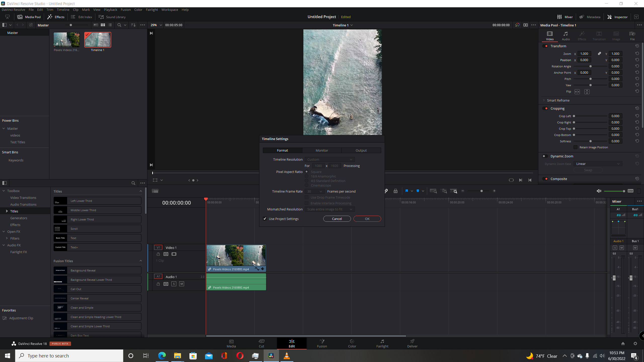This screenshot has height=362, width=644.
Task: Switch media pool to list view
Action: click(x=110, y=25)
